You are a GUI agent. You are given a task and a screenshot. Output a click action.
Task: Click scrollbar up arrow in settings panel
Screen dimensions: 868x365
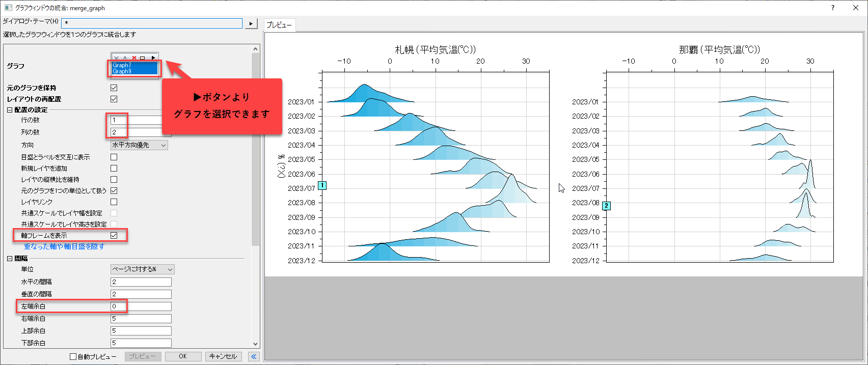point(256,49)
